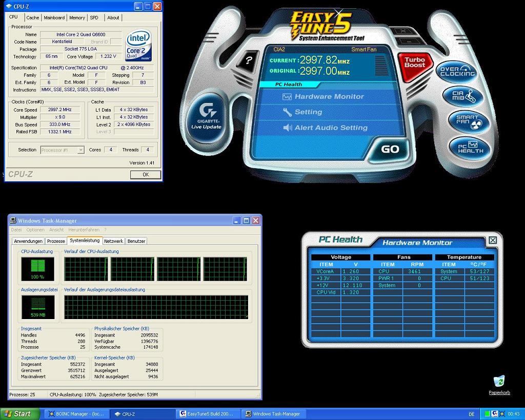Viewport: 525px width, 420px height.
Task: Click the Turbo Boost button
Action: pyautogui.click(x=414, y=66)
